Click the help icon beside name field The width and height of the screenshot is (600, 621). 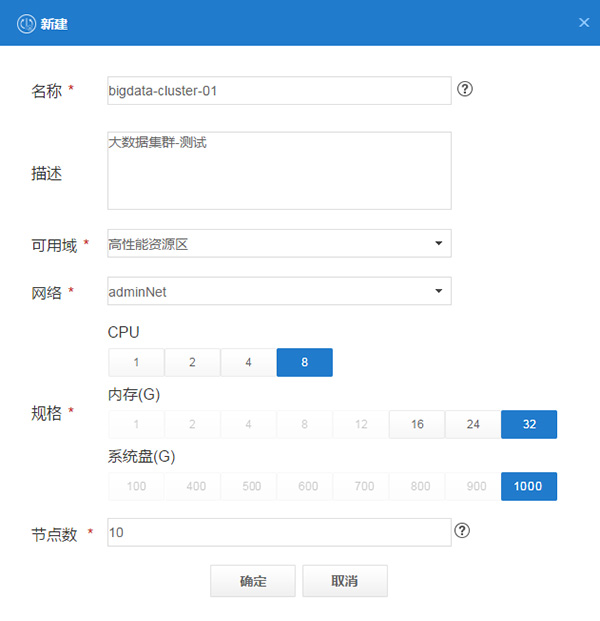coord(465,89)
